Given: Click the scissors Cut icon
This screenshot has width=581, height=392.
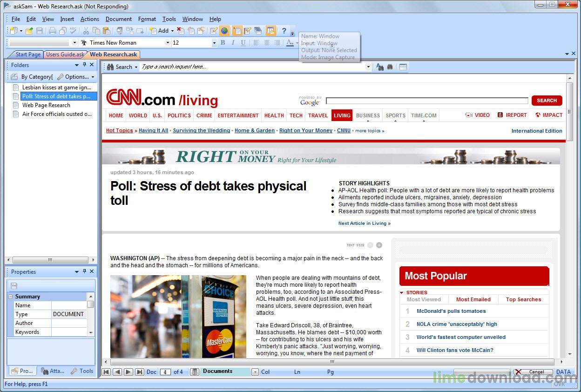Looking at the screenshot, I should pos(86,31).
